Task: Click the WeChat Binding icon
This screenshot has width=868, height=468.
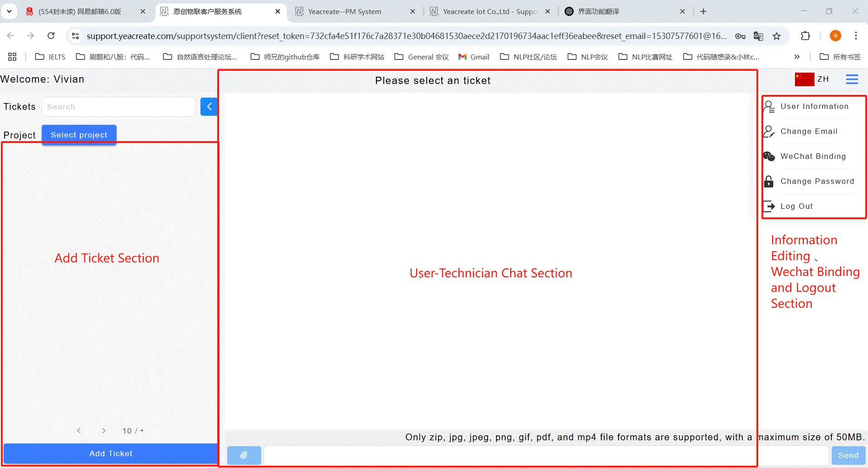Action: click(769, 157)
